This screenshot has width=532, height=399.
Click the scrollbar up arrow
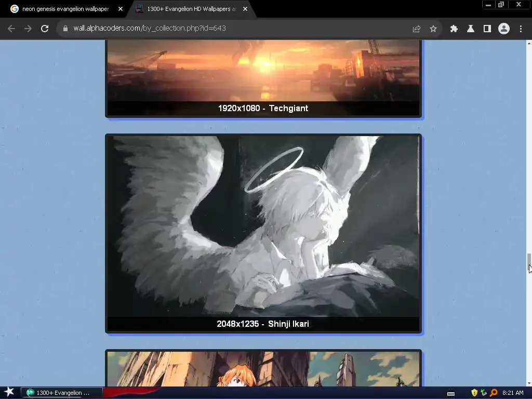tap(529, 43)
